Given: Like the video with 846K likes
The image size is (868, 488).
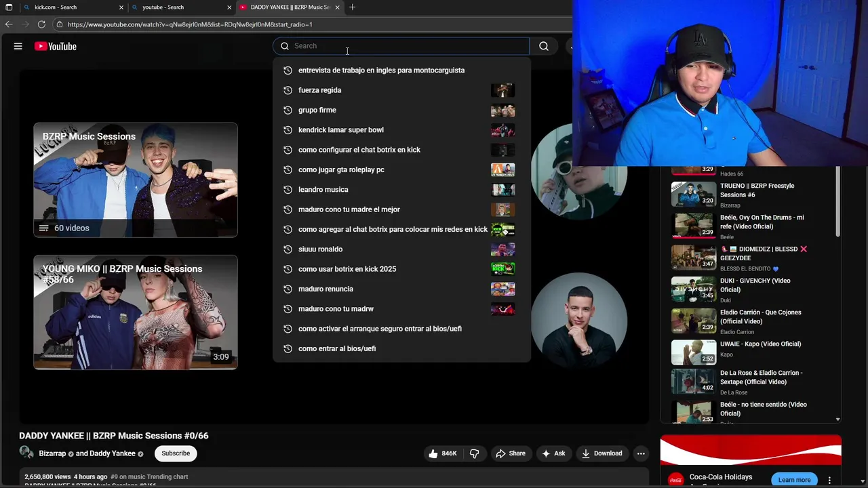Looking at the screenshot, I should pos(442,453).
